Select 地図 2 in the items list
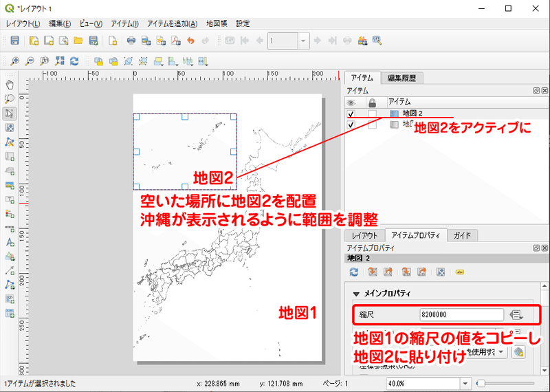 click(412, 113)
